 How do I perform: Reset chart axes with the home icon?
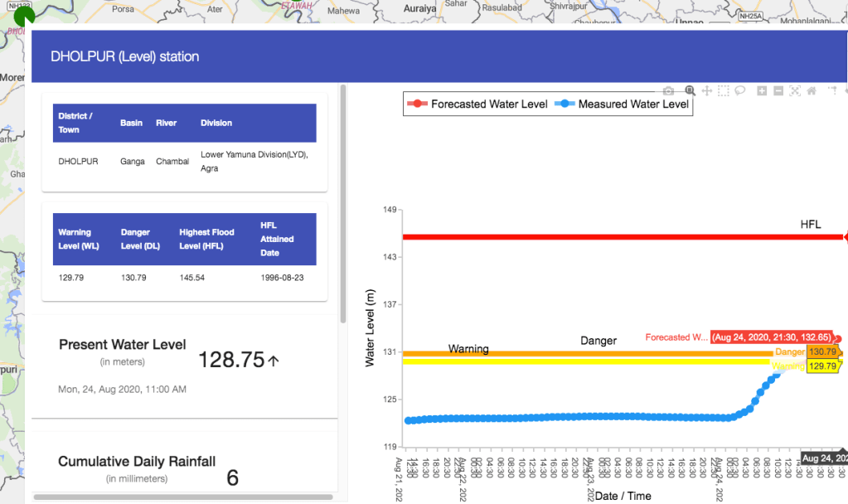pos(812,90)
